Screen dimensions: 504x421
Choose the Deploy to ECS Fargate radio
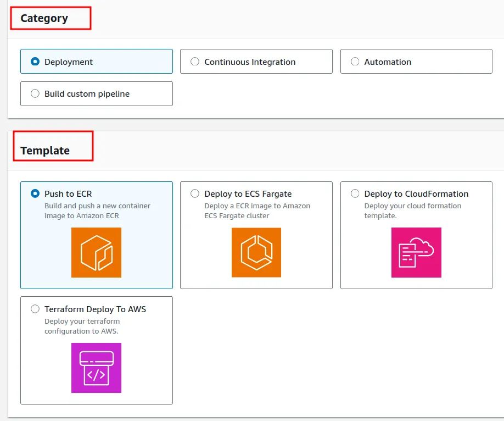tap(195, 193)
